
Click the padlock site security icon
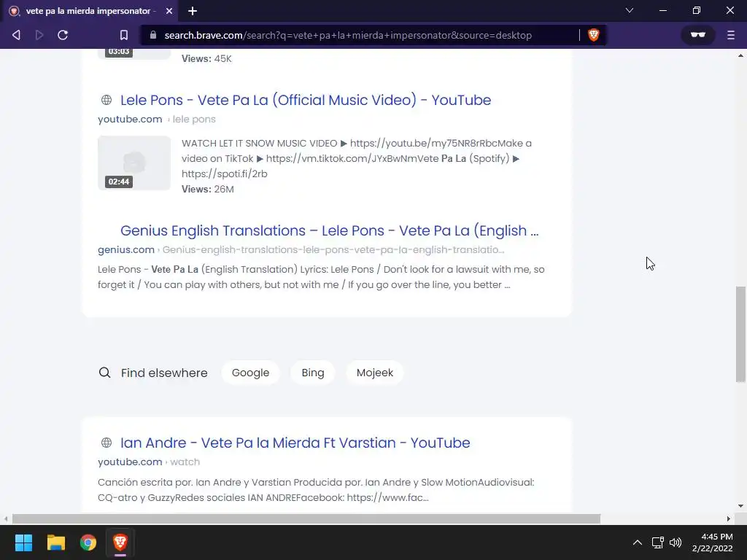coord(153,35)
